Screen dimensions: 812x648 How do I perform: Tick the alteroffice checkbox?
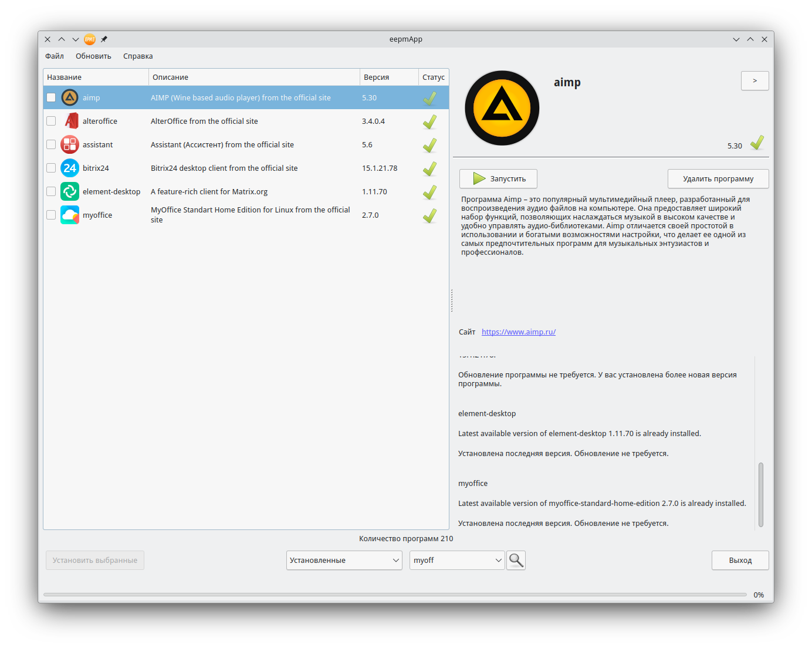pyautogui.click(x=51, y=121)
